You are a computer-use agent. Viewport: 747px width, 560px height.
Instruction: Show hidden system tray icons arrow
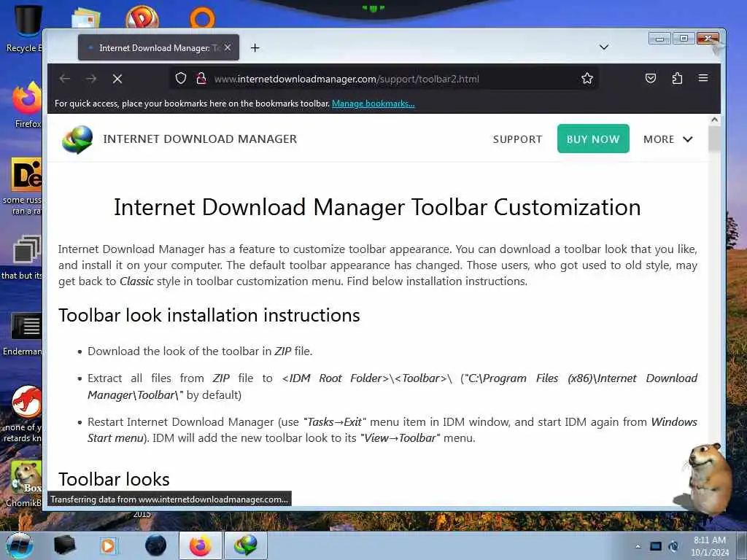tap(638, 546)
